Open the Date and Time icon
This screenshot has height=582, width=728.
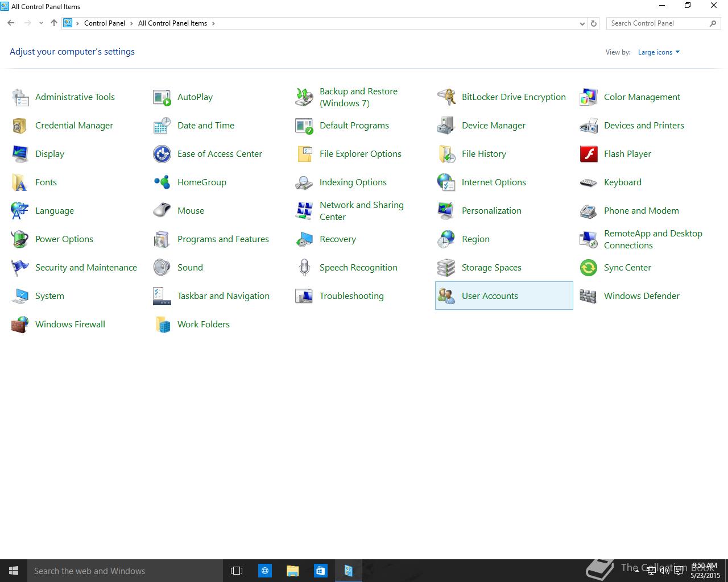pyautogui.click(x=162, y=126)
